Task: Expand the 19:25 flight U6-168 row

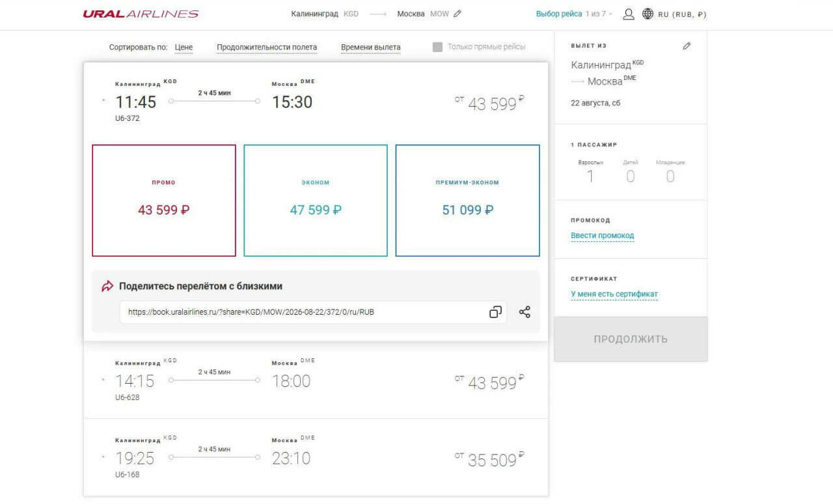Action: click(316, 457)
